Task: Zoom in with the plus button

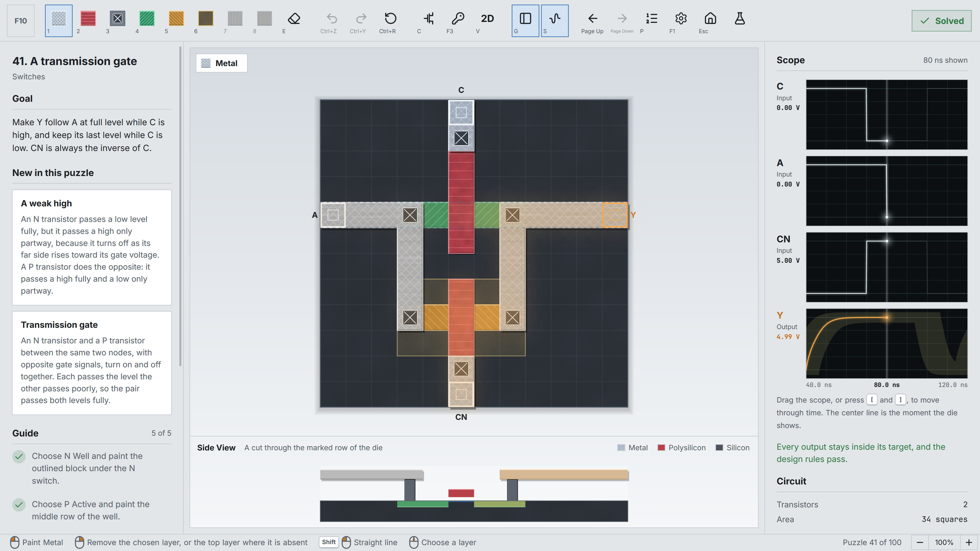Action: pyautogui.click(x=969, y=542)
